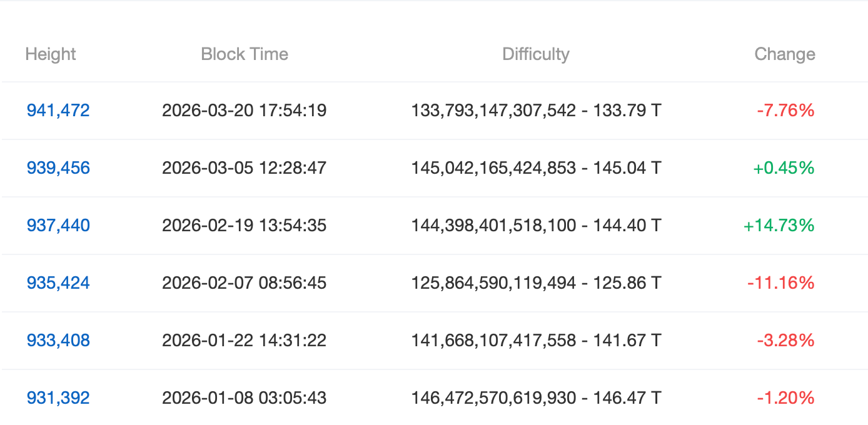Select difficulty value 133.79 T
868x425 pixels.
pyautogui.click(x=535, y=110)
